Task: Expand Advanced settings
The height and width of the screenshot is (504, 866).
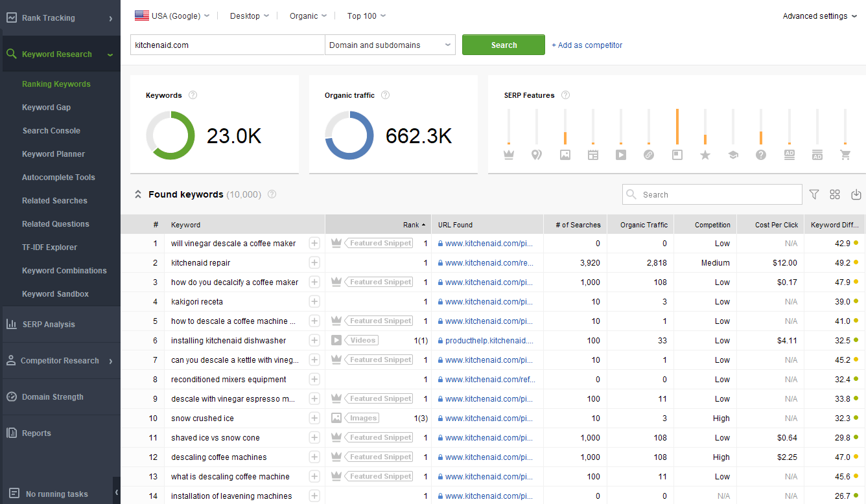Action: 819,16
